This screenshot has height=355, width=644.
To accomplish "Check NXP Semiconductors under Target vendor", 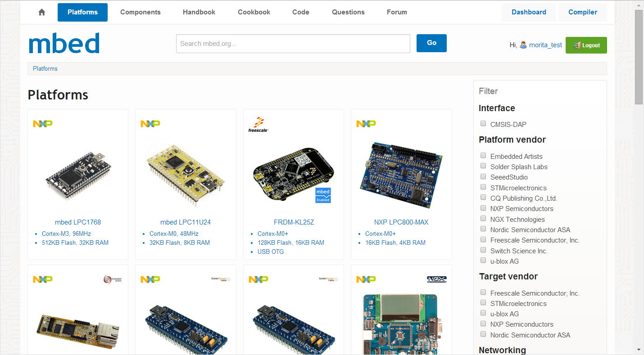I will tap(483, 324).
